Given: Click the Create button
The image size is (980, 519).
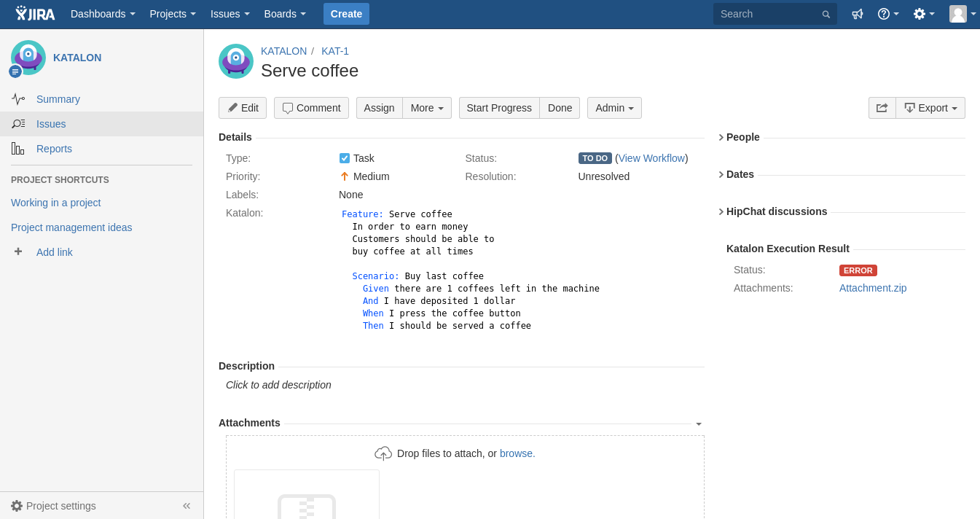Looking at the screenshot, I should (346, 14).
